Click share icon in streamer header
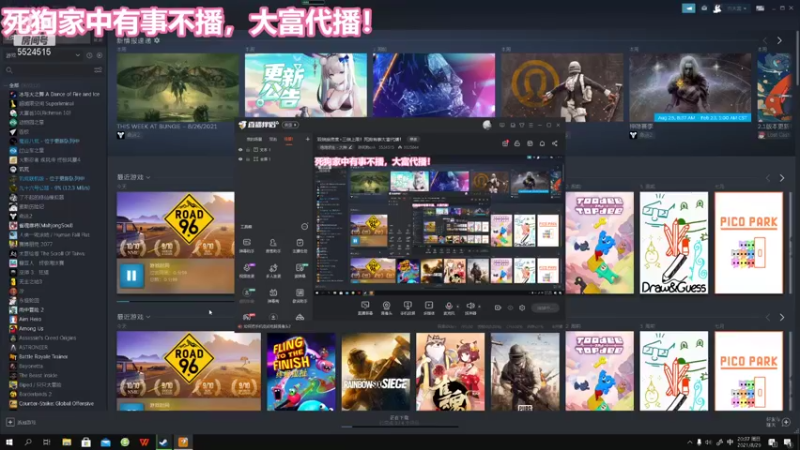800x450 pixels. [x=555, y=144]
